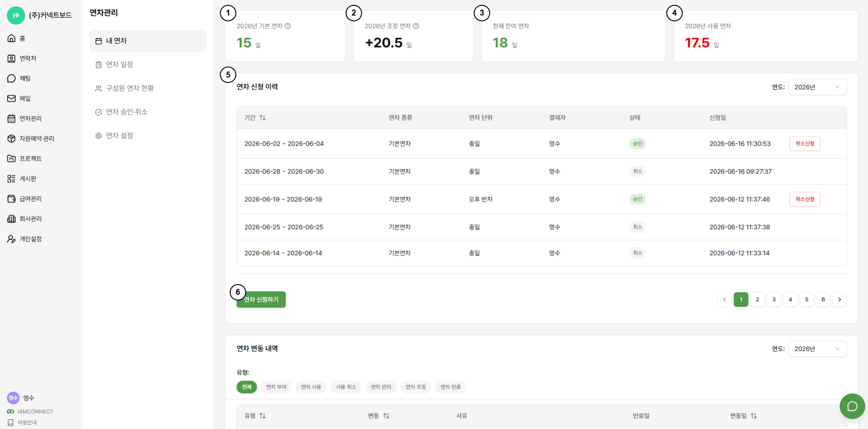Open 연차 설정 menu item
Screen dimensions: 868x429
point(148,136)
